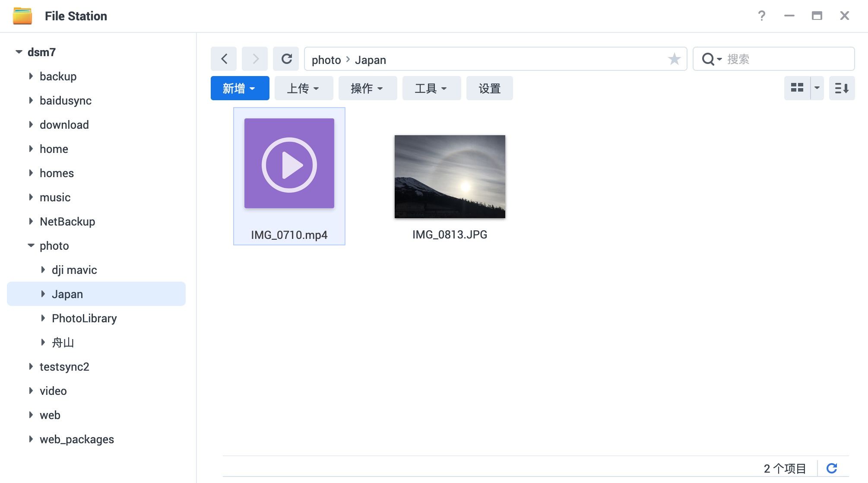Viewport: 868px width, 483px height.
Task: Select the photo folder label in the tree
Action: click(54, 246)
